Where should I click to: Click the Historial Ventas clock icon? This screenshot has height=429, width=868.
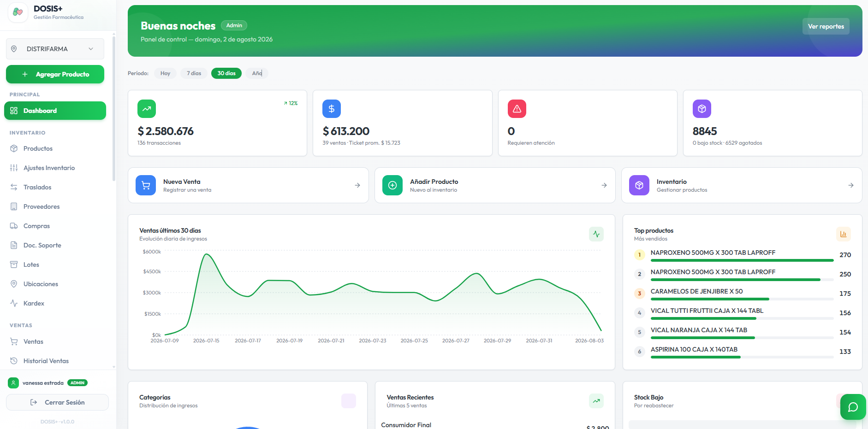coord(14,361)
